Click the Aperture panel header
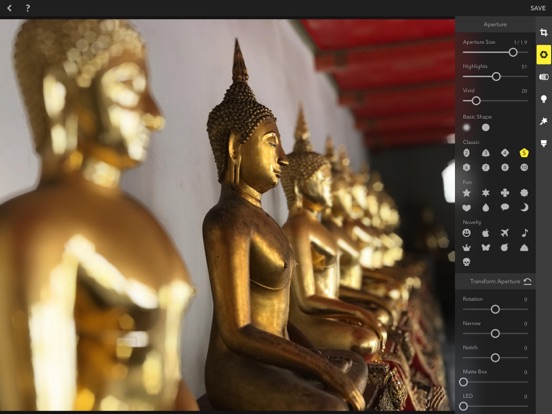 [495, 24]
